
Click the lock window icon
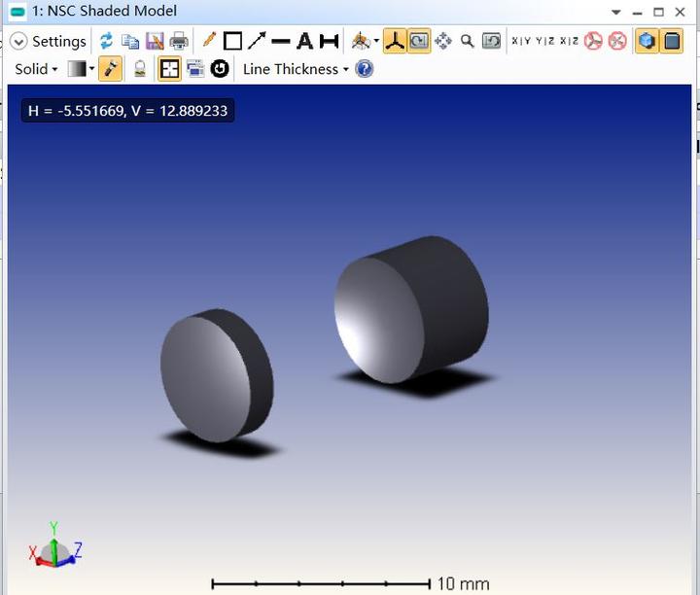(x=140, y=69)
